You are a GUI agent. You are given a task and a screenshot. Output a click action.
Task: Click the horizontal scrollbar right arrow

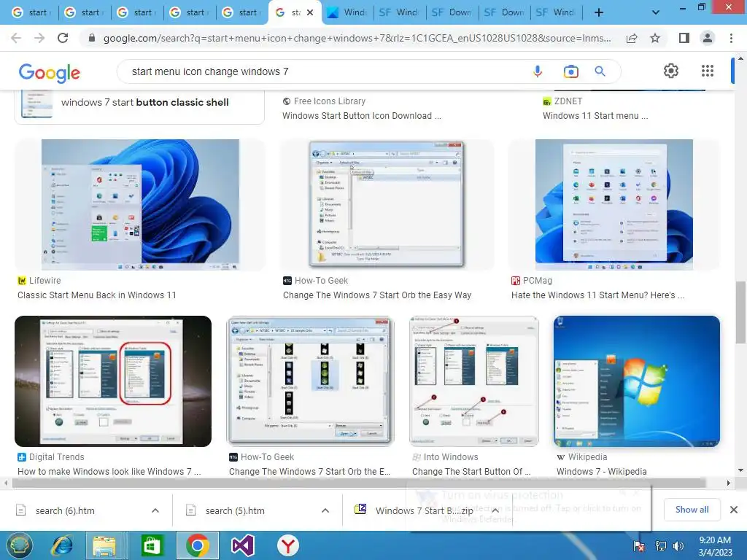(729, 483)
